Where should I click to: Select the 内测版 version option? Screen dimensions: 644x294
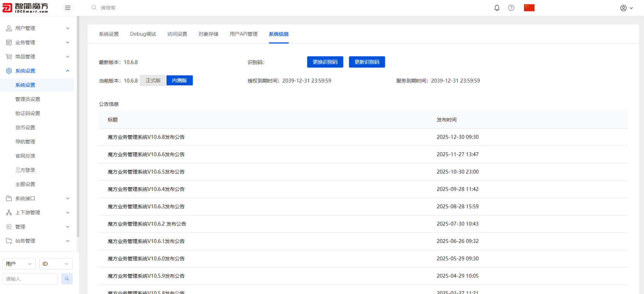coord(180,81)
